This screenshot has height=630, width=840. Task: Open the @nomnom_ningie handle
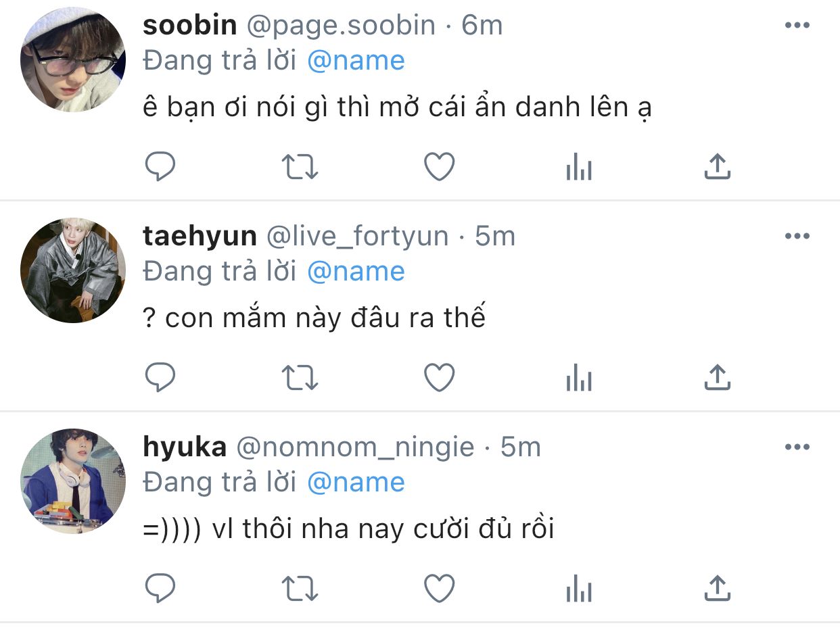[x=354, y=447]
